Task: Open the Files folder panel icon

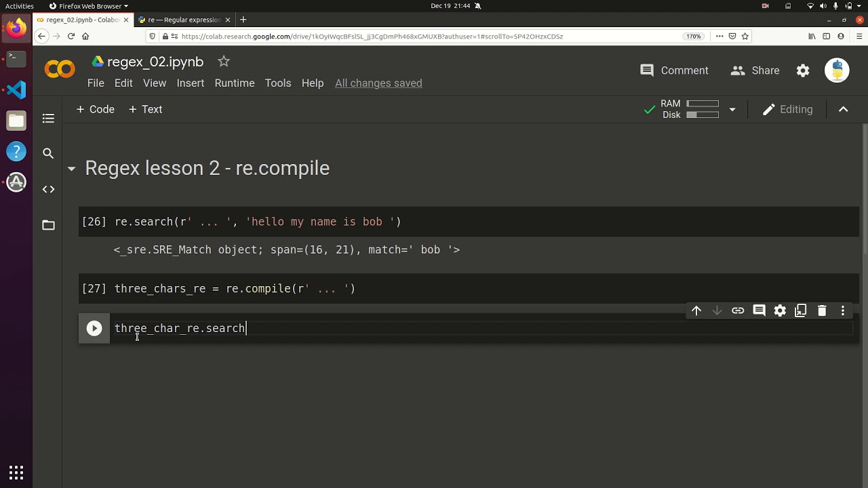Action: 48,225
